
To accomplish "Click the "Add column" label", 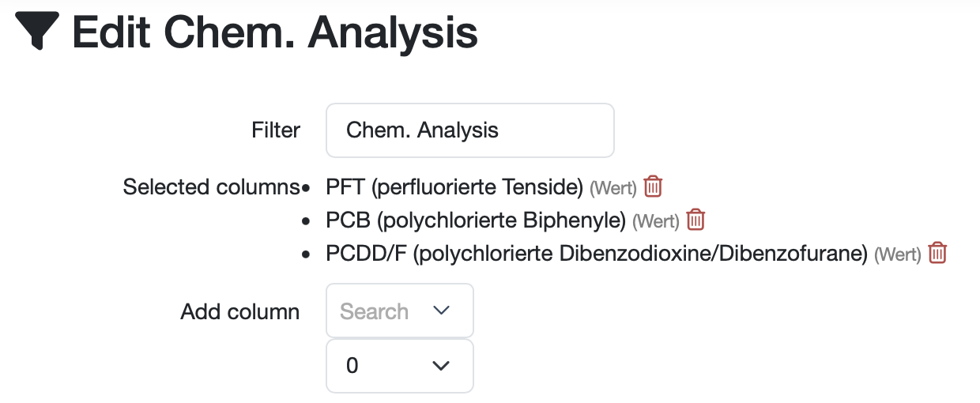I will [240, 311].
